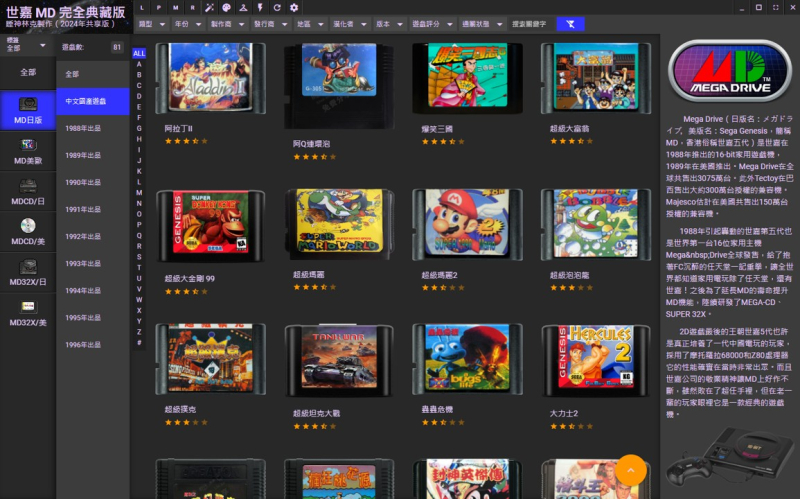Filter games by letter S
This screenshot has width=800, height=499.
(139, 257)
